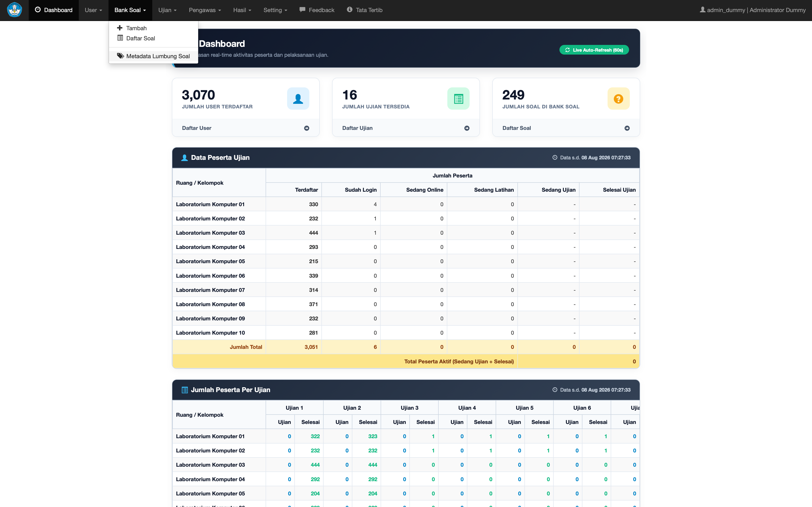Open the Feedback page link
This screenshot has width=812, height=507.
[x=317, y=10]
